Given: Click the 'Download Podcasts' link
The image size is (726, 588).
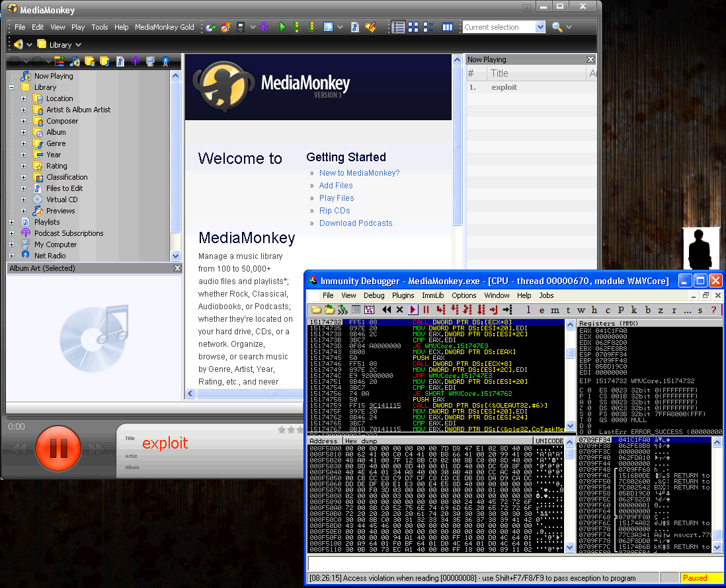Looking at the screenshot, I should pyautogui.click(x=356, y=223).
